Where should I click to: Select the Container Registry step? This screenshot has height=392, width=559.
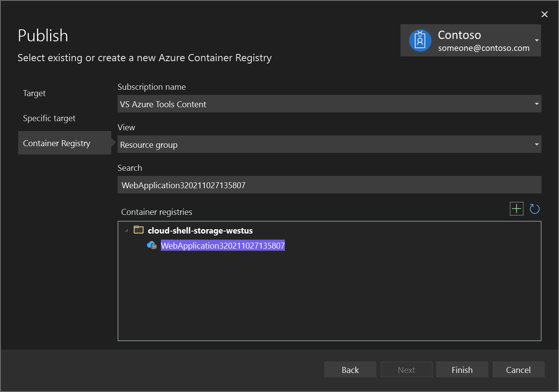[x=56, y=143]
